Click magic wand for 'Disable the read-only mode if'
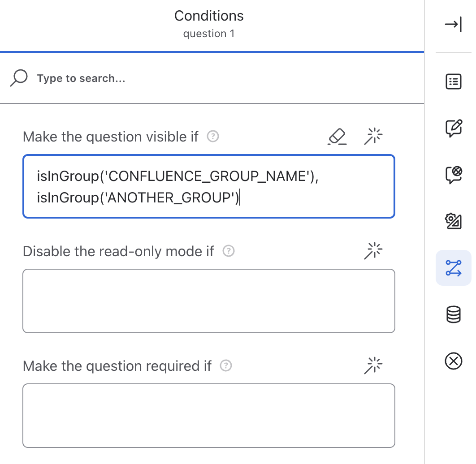The image size is (476, 464). coord(373,251)
